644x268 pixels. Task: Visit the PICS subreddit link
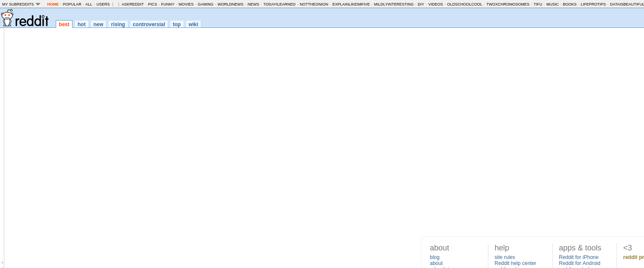152,4
